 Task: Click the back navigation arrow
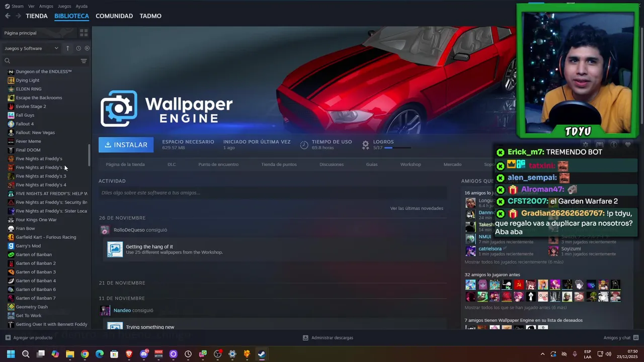[8, 16]
